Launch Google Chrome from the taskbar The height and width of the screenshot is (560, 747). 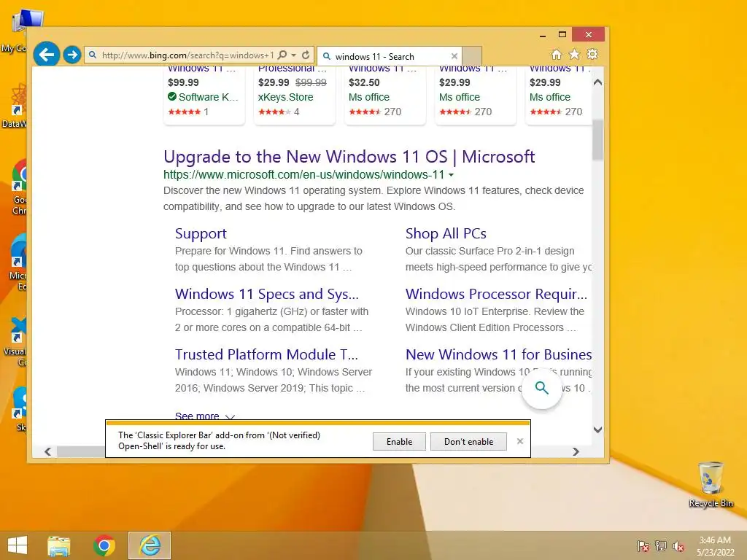(x=104, y=545)
